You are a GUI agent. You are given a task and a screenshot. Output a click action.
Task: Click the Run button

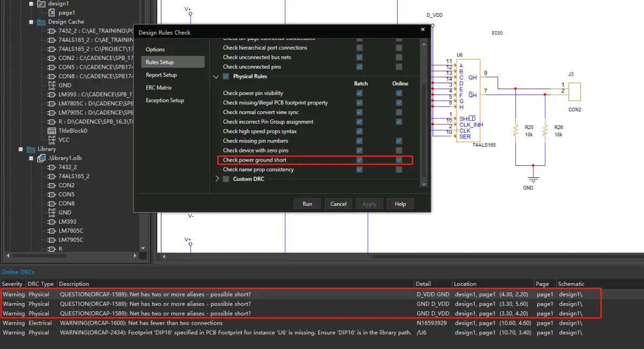click(307, 204)
